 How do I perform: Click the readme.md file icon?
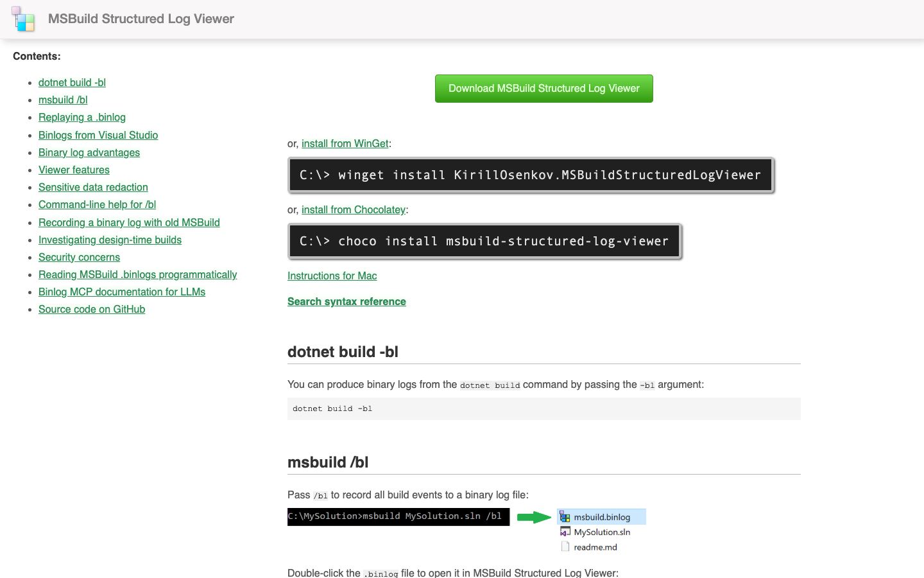point(565,547)
